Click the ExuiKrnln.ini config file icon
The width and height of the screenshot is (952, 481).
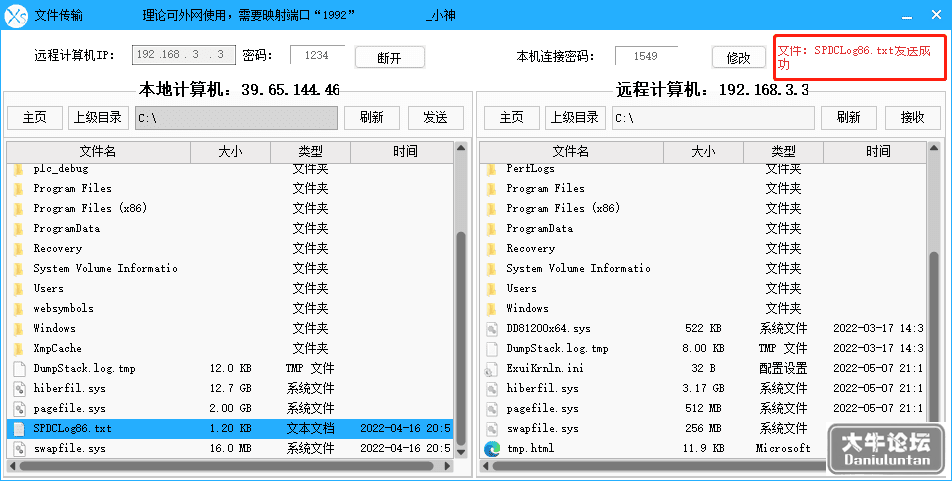click(491, 369)
